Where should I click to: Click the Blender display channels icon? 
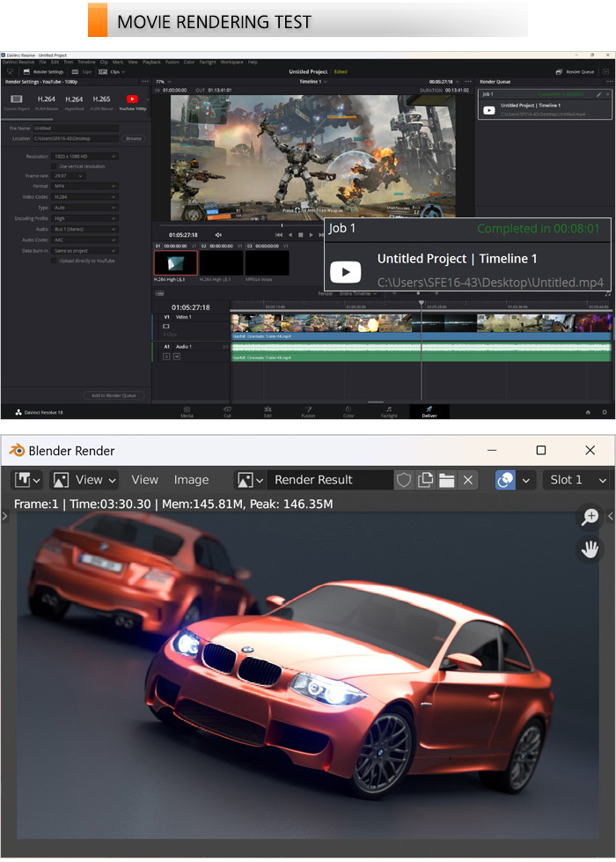[505, 480]
